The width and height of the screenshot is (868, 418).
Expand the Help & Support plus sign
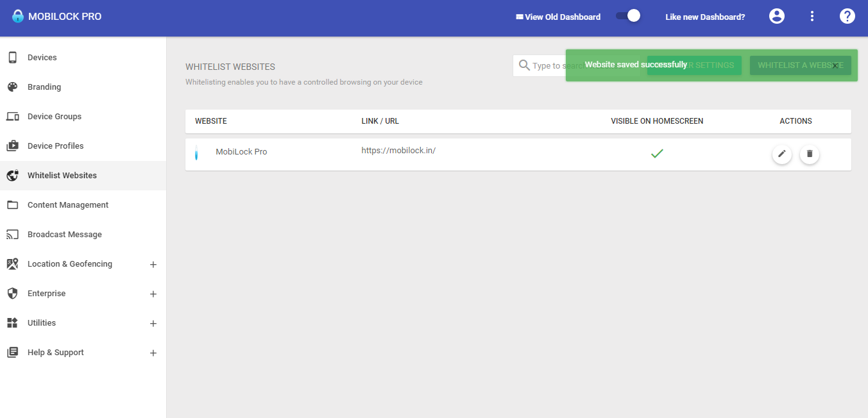point(153,353)
